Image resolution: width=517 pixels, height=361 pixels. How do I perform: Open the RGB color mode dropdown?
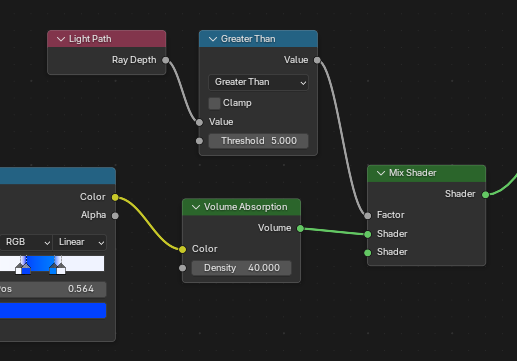point(25,242)
